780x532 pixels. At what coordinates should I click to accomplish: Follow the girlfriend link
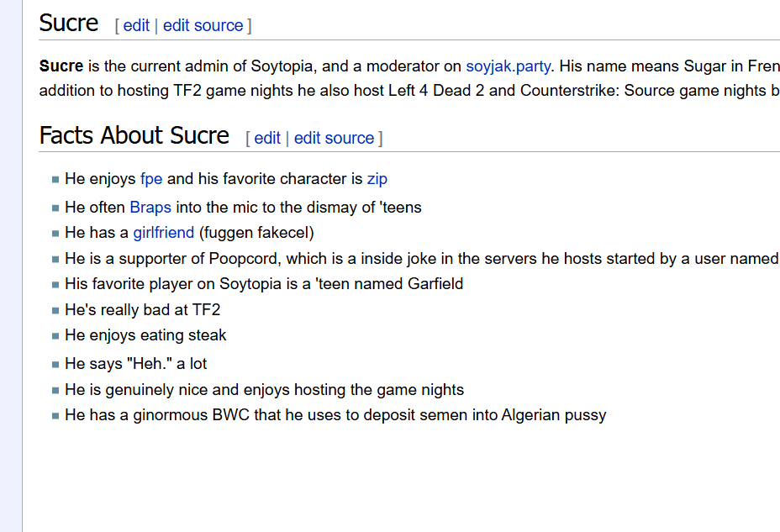coord(163,233)
